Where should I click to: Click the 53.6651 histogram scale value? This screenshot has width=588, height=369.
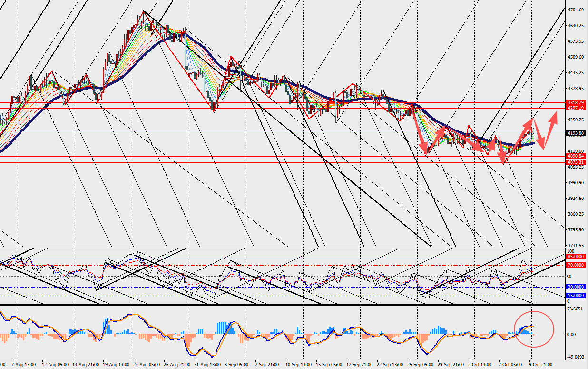pos(576,309)
